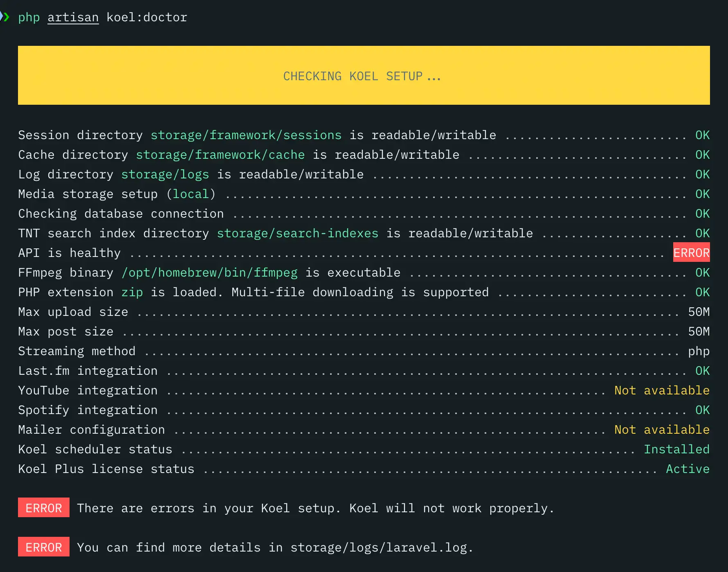Click the 50M value for Max upload size
The image size is (728, 572).
(x=699, y=312)
